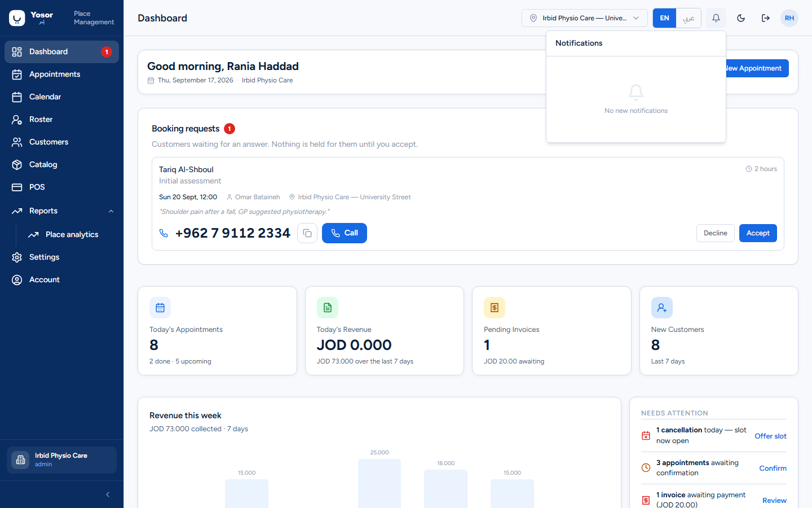812x508 pixels.
Task: Open Place analytics under Reports
Action: 70,235
